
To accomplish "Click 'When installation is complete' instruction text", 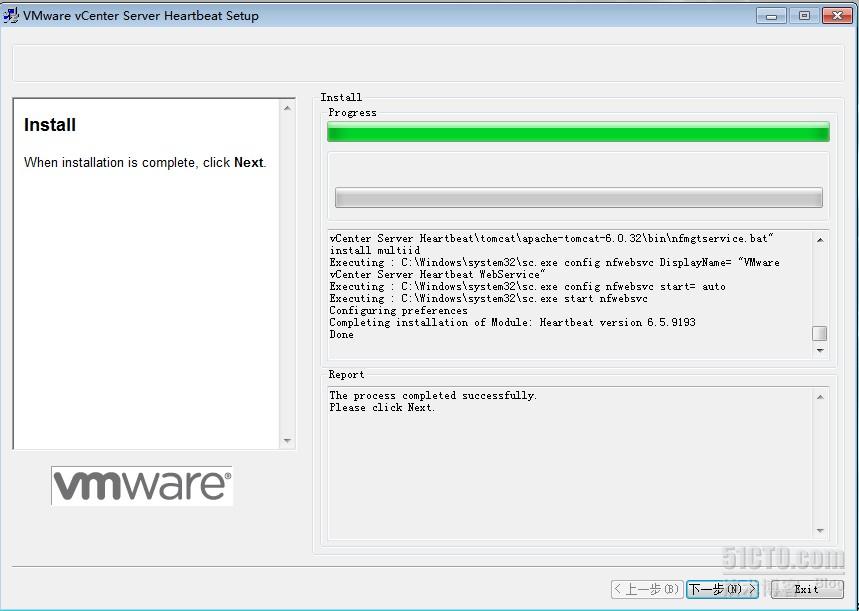I will point(145,163).
